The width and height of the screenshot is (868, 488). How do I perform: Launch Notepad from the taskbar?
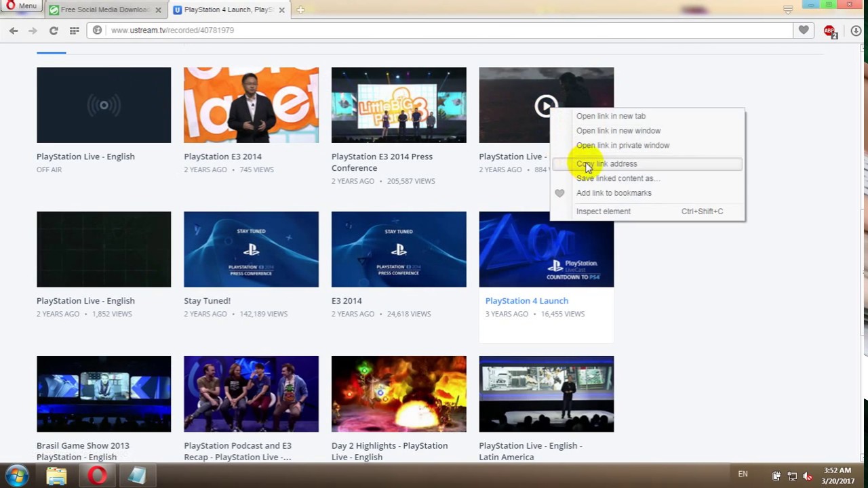pyautogui.click(x=136, y=476)
